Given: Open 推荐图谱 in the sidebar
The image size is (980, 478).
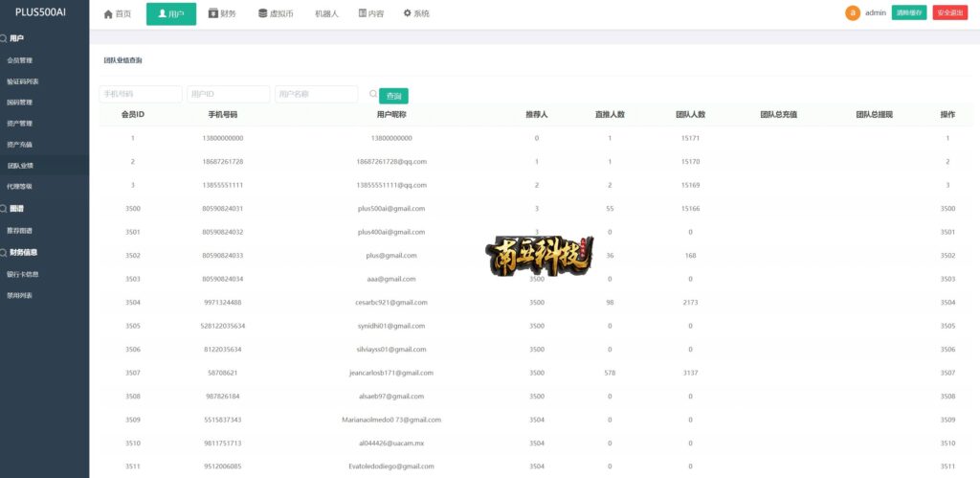Looking at the screenshot, I should coord(19,231).
